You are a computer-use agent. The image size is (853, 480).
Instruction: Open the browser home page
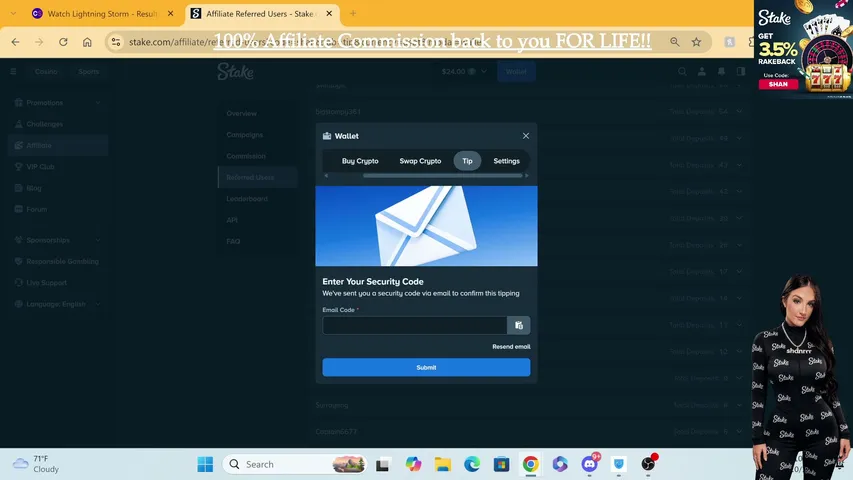pos(87,42)
